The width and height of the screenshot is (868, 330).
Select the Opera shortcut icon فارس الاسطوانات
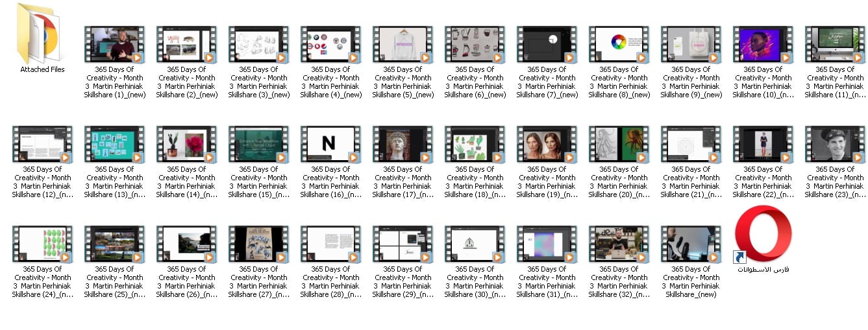tap(763, 234)
